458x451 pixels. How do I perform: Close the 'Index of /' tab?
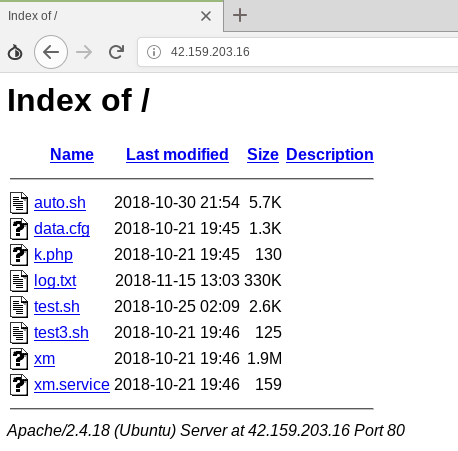point(206,16)
